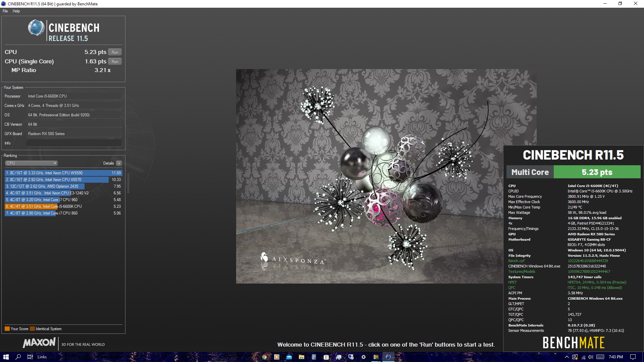644x362 pixels.
Task: Open the Action Center notifications icon
Action: (633, 357)
